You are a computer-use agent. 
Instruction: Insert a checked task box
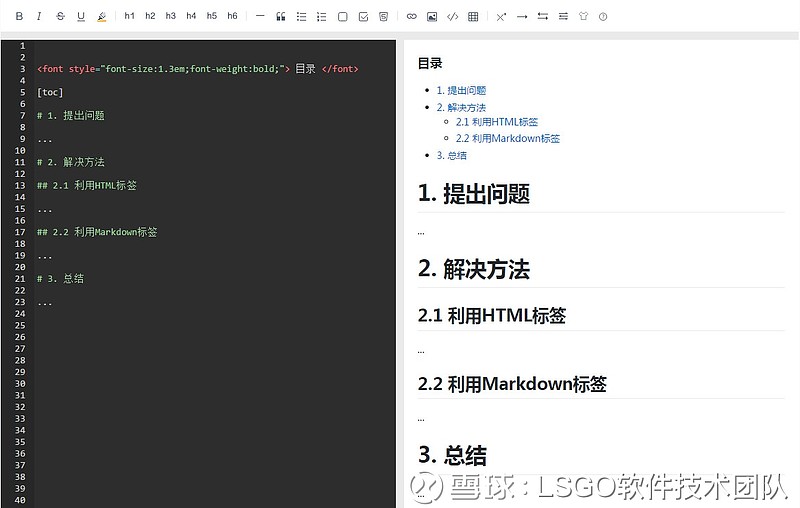363,17
